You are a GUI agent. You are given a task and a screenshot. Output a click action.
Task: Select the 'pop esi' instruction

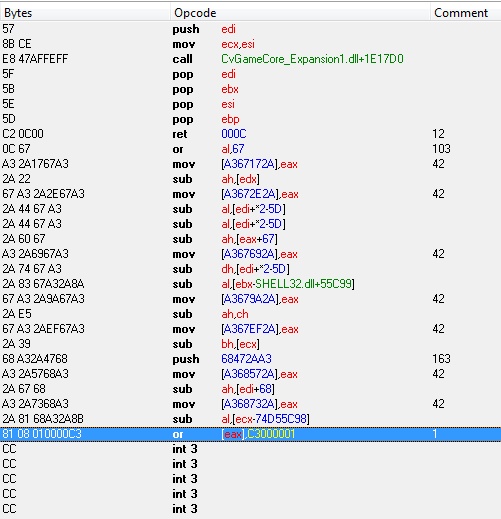coord(250,104)
